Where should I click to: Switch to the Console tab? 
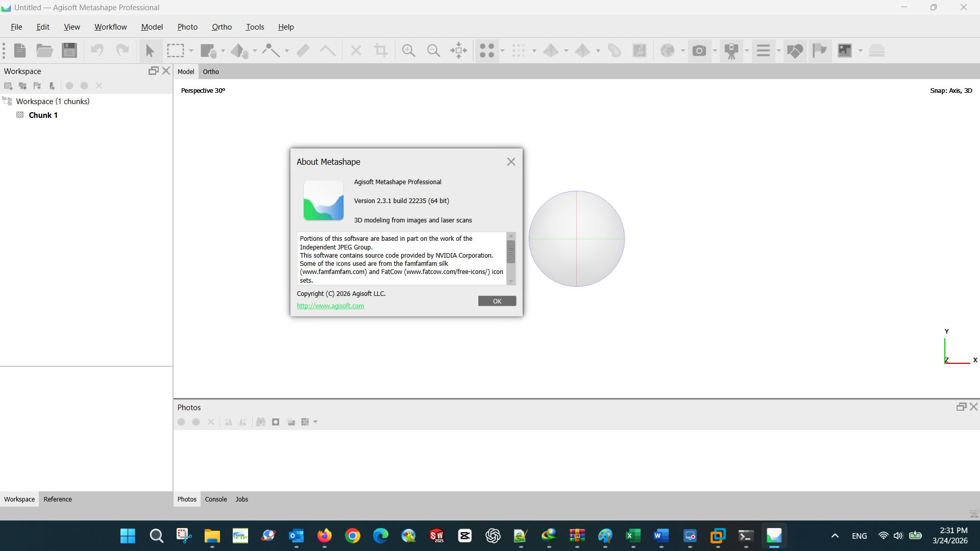click(216, 499)
